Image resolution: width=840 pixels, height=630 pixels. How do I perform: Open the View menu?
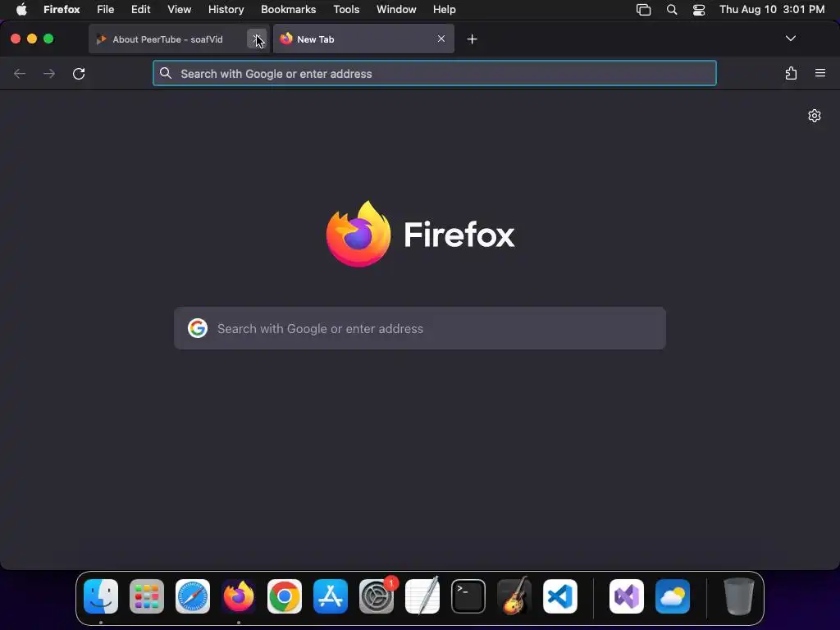click(179, 10)
